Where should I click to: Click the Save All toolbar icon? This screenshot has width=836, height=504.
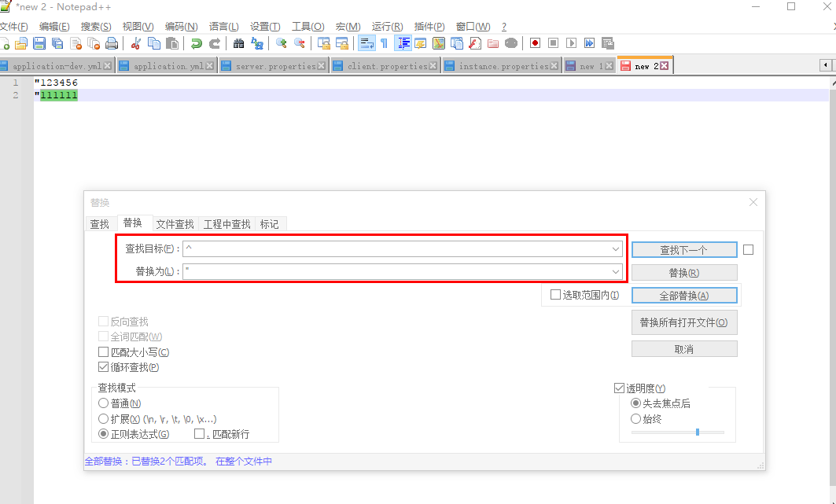pos(57,43)
